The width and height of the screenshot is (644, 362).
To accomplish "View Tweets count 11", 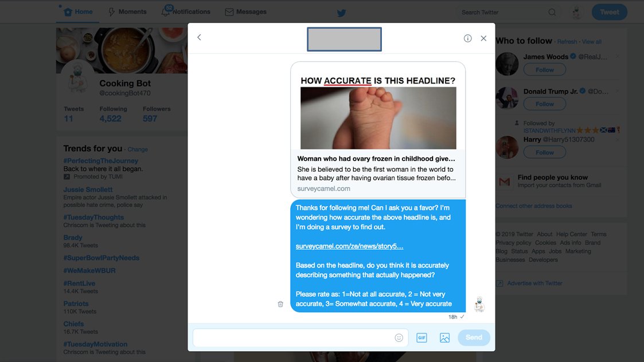I will [x=73, y=114].
